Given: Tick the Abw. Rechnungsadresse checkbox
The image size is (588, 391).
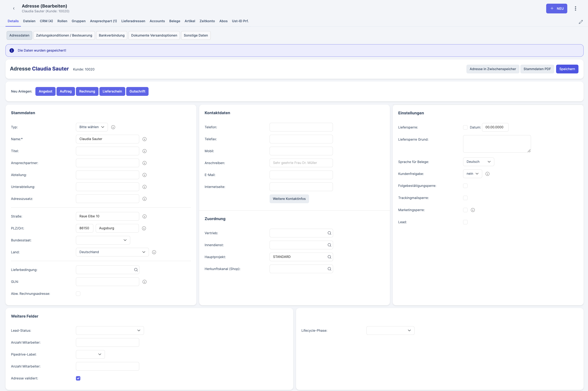Looking at the screenshot, I should coord(78,294).
